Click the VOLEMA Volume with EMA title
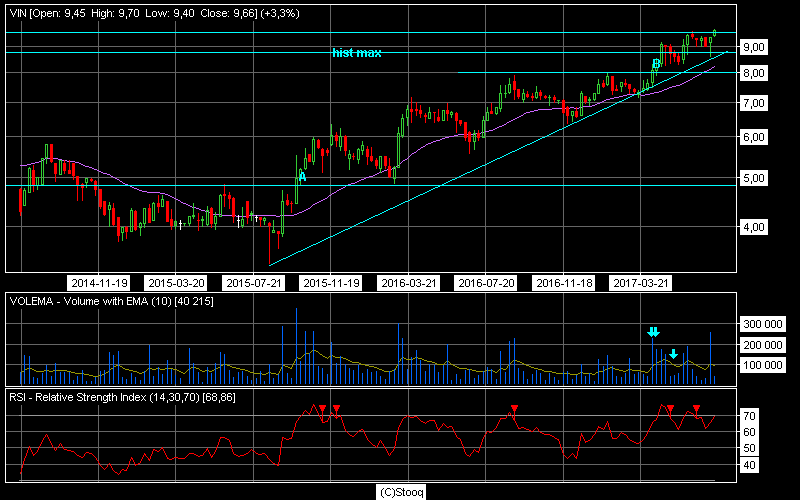This screenshot has height=500, width=800. click(x=112, y=302)
